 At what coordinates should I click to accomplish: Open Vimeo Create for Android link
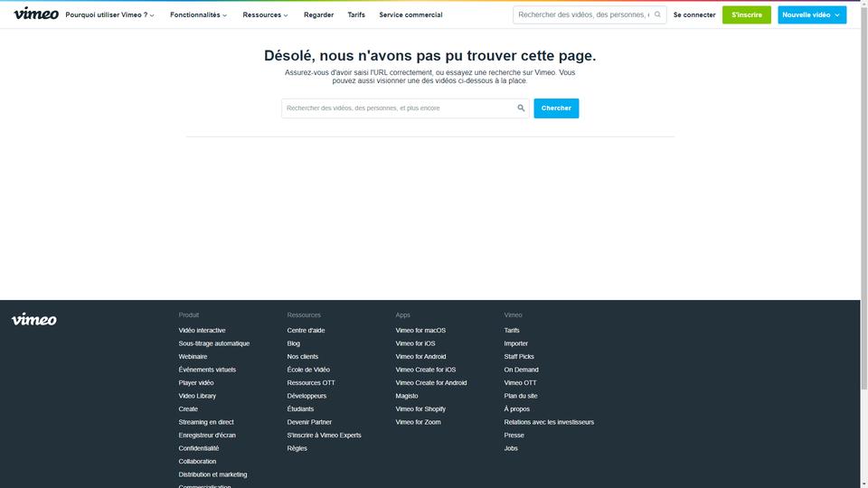[x=431, y=383]
